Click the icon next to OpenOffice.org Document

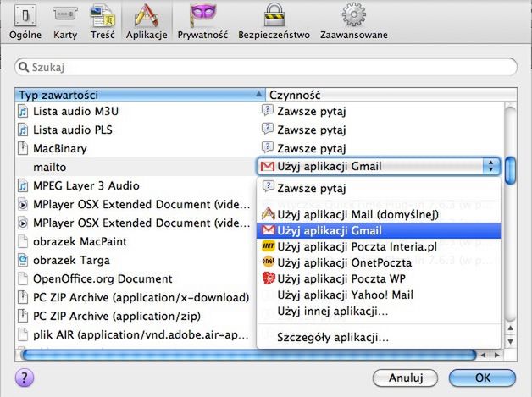coord(23,279)
